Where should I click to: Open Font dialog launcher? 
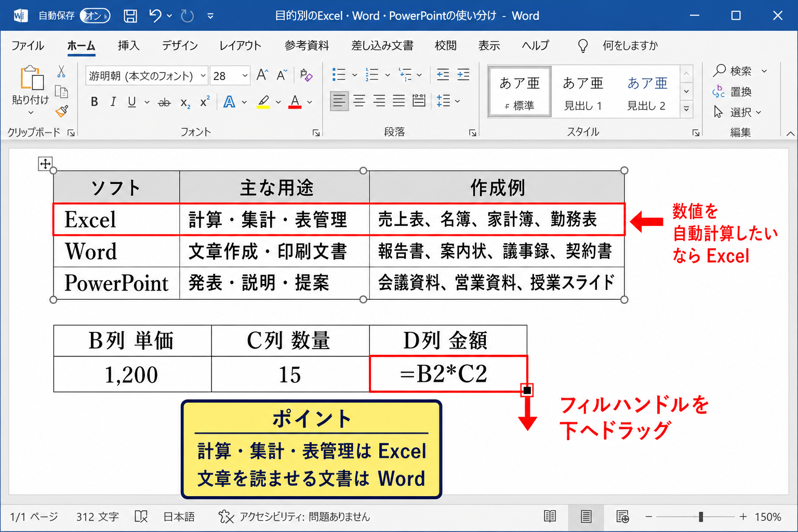pos(316,133)
